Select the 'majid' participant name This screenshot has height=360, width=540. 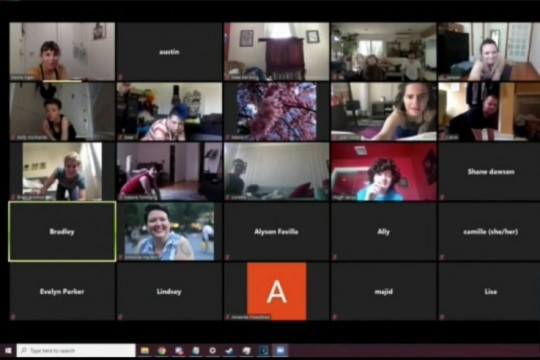384,291
